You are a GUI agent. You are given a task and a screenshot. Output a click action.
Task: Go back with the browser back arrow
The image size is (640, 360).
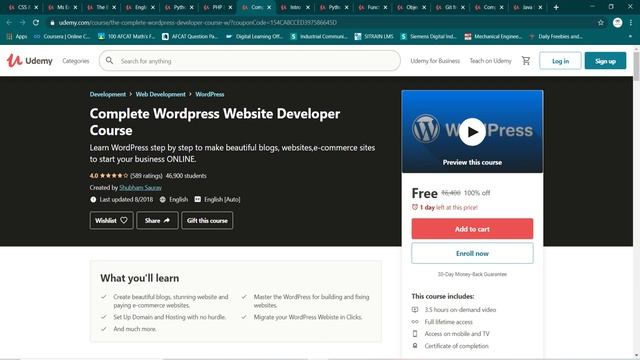(9, 22)
